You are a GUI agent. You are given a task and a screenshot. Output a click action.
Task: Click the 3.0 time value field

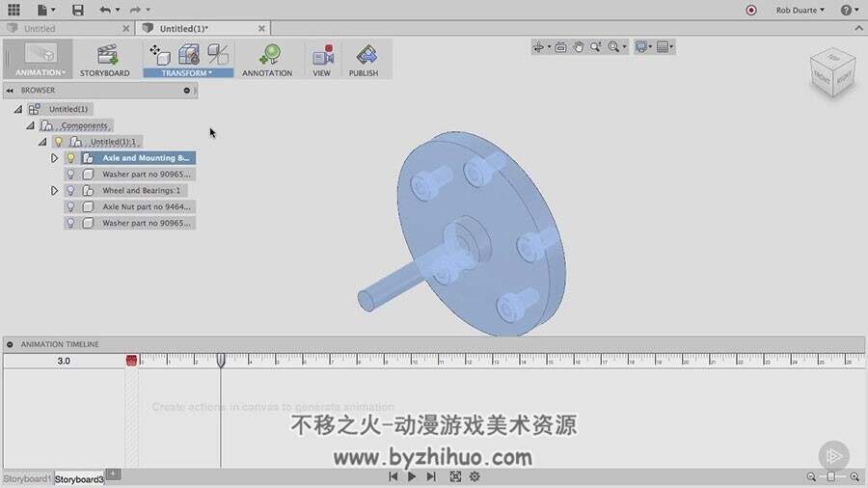(64, 361)
